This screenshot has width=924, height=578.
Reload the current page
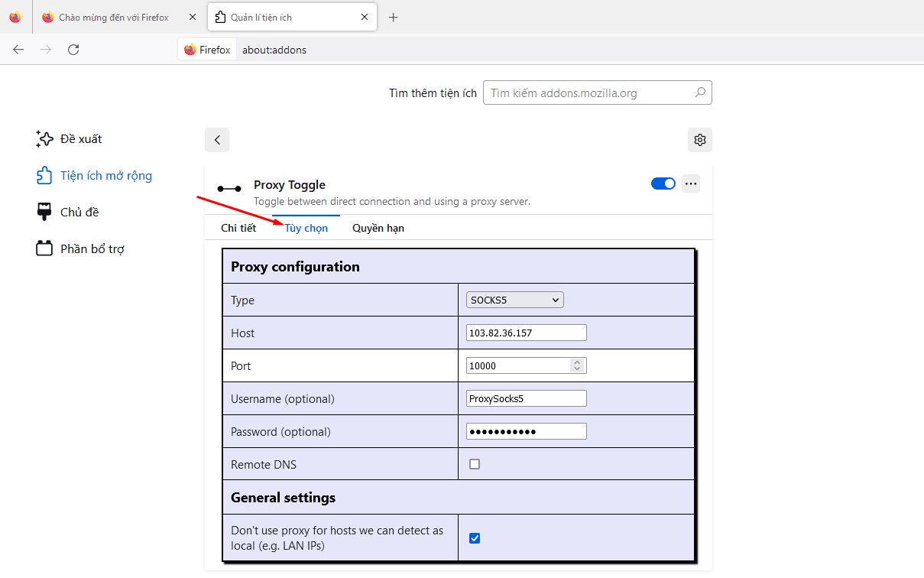pos(73,50)
